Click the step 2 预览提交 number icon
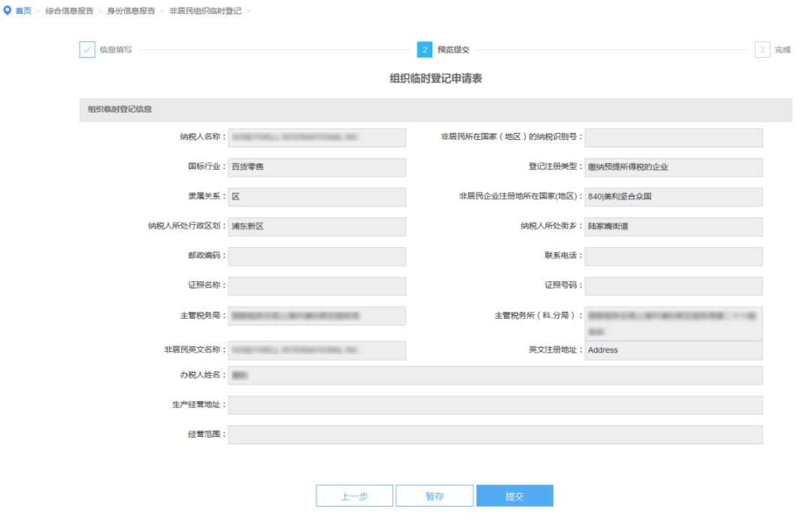The height and width of the screenshot is (521, 812). coord(424,50)
